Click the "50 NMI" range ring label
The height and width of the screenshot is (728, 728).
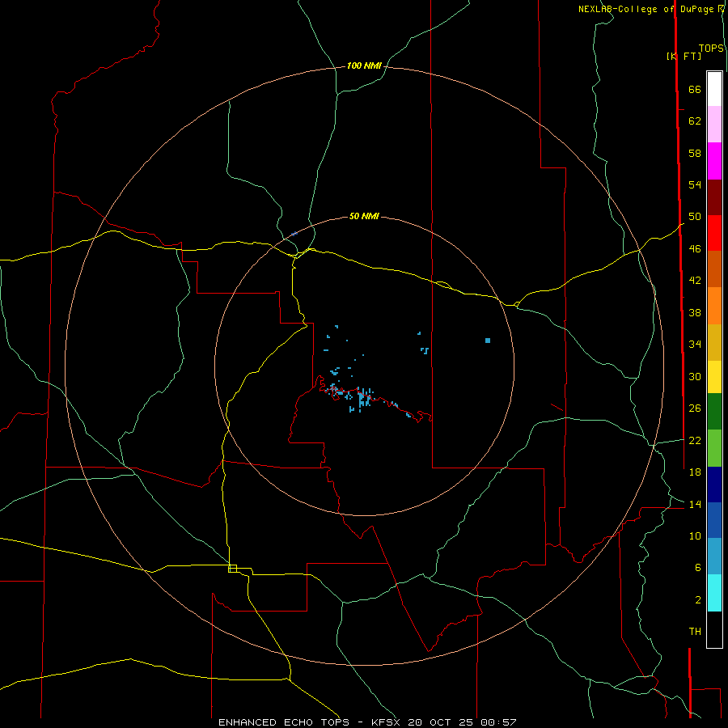coord(364,216)
